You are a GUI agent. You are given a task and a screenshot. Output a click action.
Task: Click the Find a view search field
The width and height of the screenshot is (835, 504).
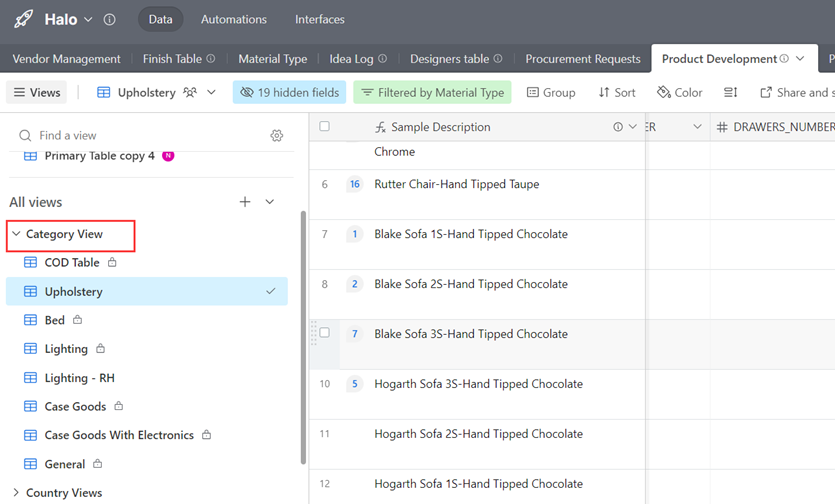coord(140,135)
